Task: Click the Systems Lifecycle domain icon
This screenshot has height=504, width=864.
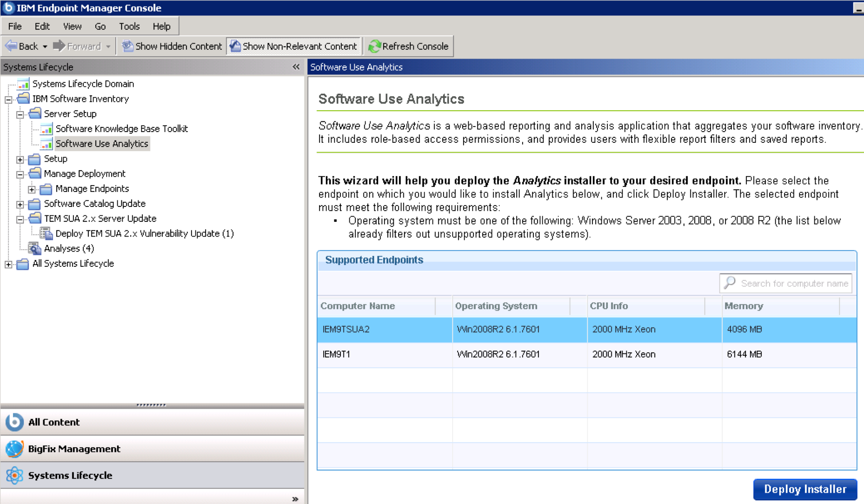Action: [x=14, y=475]
